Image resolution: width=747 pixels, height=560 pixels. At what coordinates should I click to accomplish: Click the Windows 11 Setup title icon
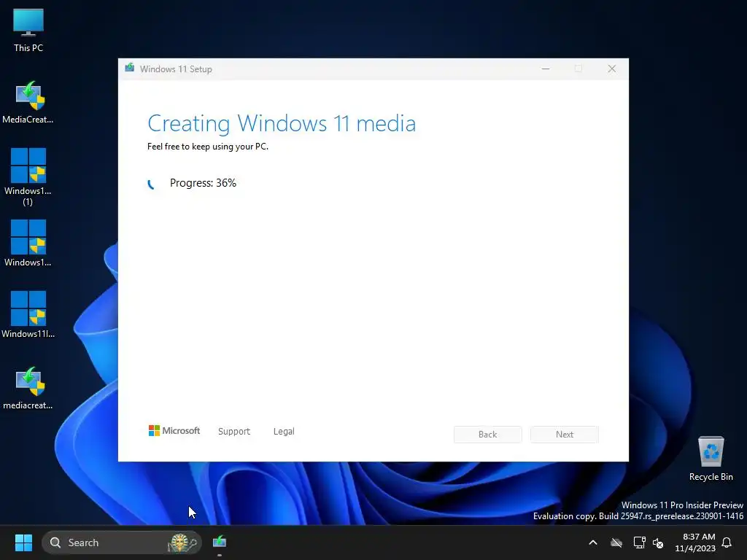click(x=130, y=69)
